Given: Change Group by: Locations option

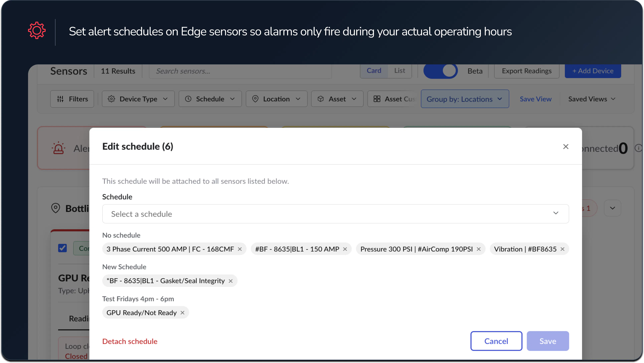Looking at the screenshot, I should [465, 99].
